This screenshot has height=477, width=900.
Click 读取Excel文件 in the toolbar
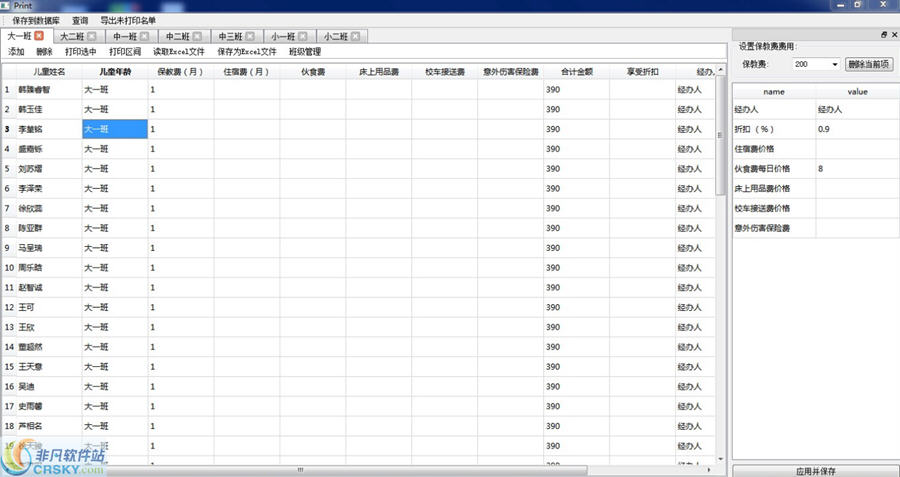(179, 52)
